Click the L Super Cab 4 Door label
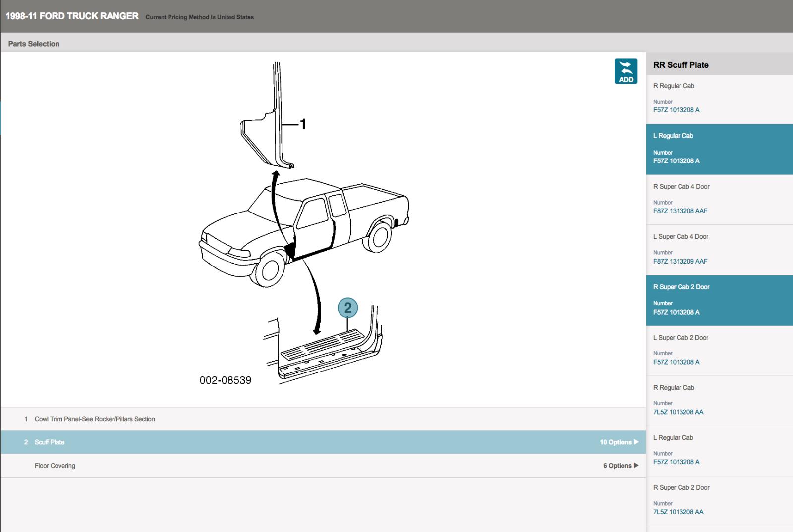The width and height of the screenshot is (793, 532). click(x=680, y=236)
